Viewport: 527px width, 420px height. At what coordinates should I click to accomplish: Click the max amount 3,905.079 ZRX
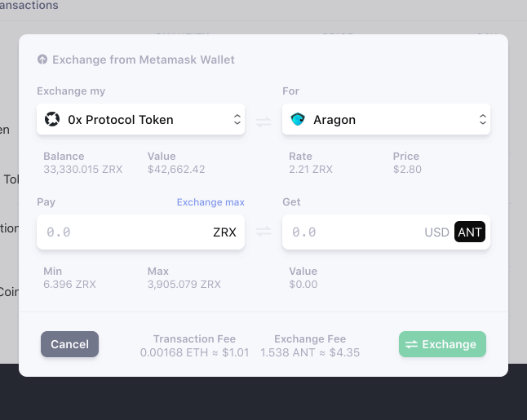[184, 285]
